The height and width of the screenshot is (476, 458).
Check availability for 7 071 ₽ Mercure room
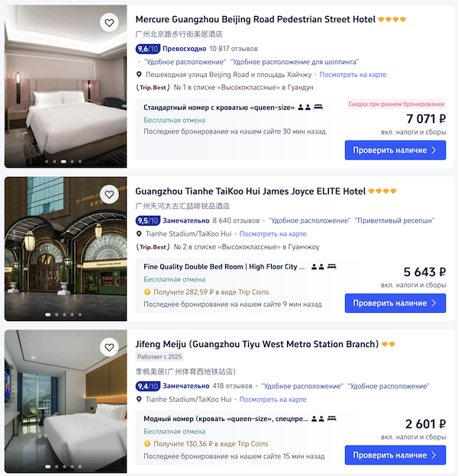tap(395, 150)
